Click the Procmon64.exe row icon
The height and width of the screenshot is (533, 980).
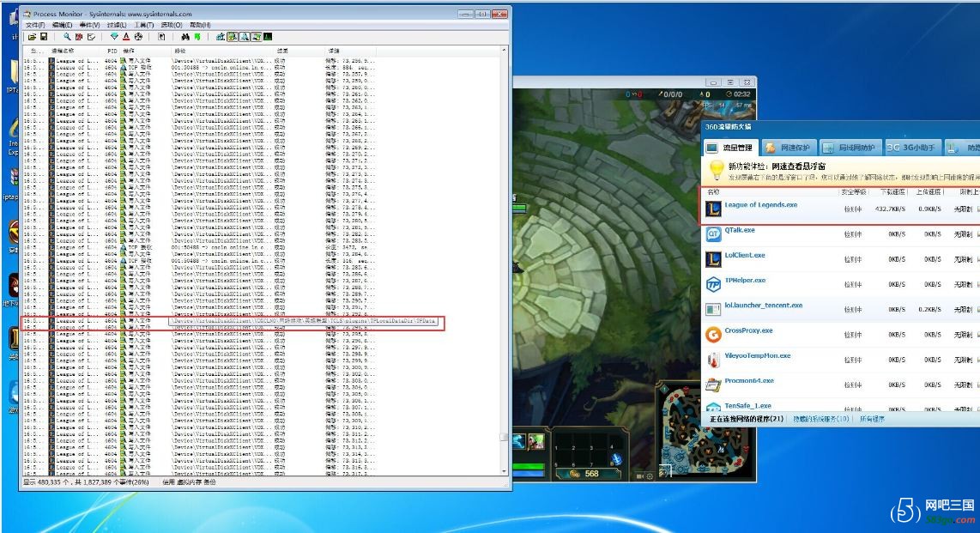pyautogui.click(x=713, y=385)
